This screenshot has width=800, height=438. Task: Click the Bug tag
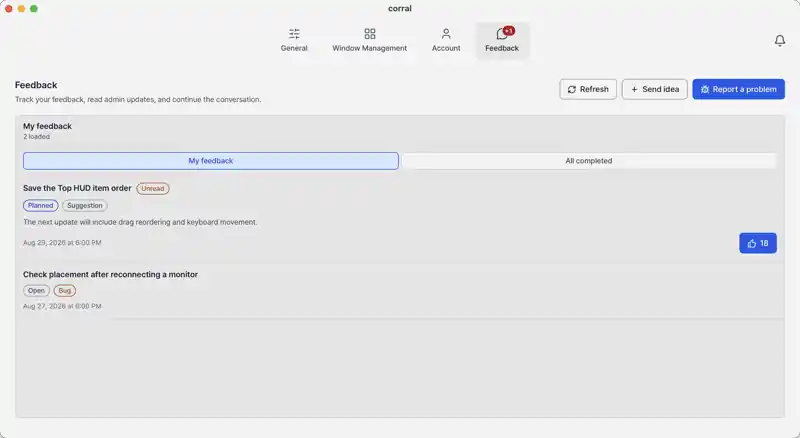pos(65,290)
